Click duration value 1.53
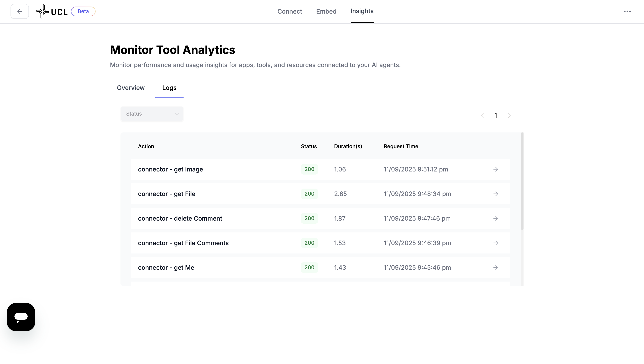 340,243
